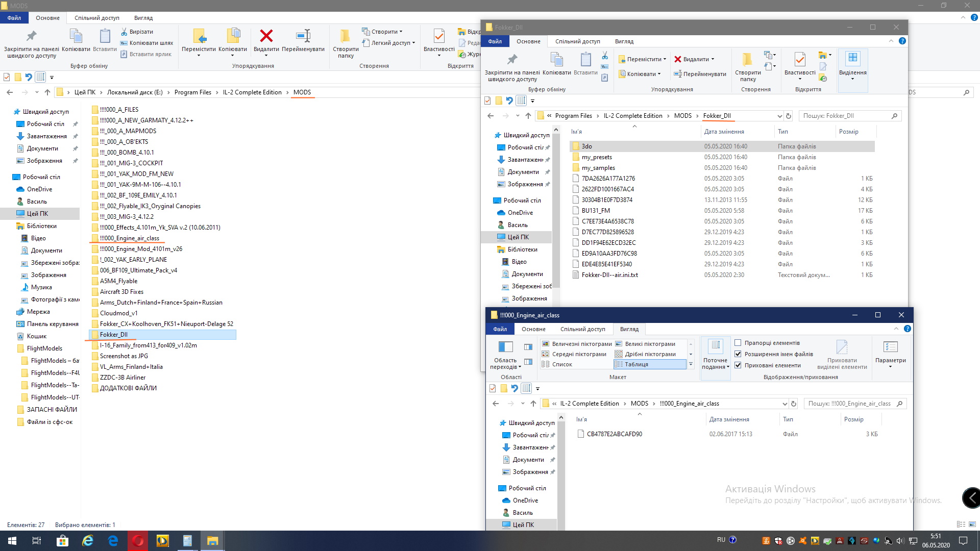The width and height of the screenshot is (980, 551).
Task: Enable the item check boxes option
Action: point(738,343)
